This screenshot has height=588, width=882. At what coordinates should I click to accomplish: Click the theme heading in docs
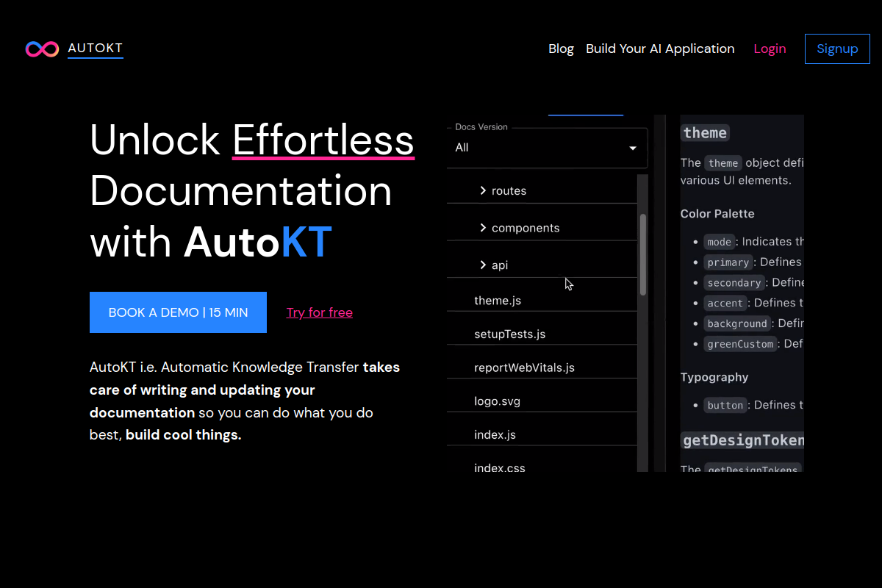point(705,133)
